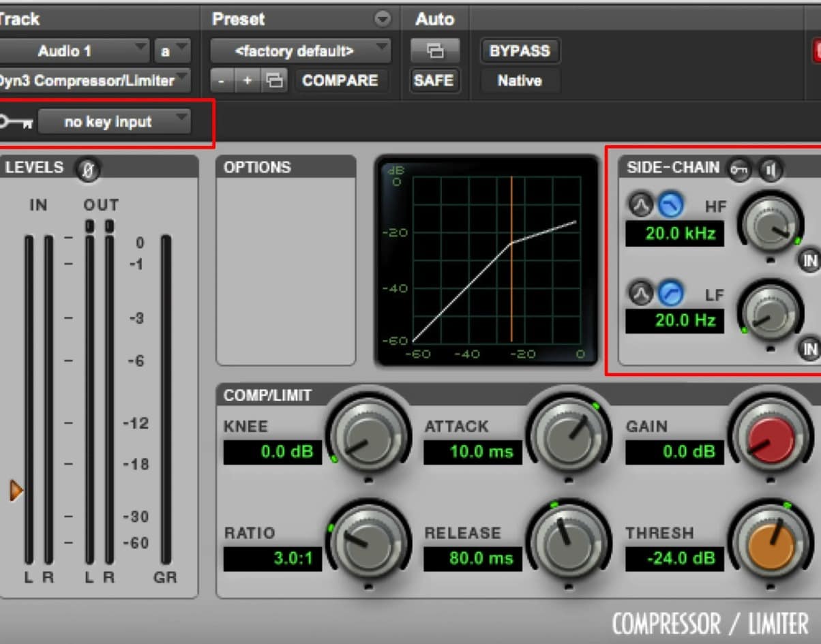Screen dimensions: 821x644
Task: Click the BYPASS button
Action: (520, 50)
